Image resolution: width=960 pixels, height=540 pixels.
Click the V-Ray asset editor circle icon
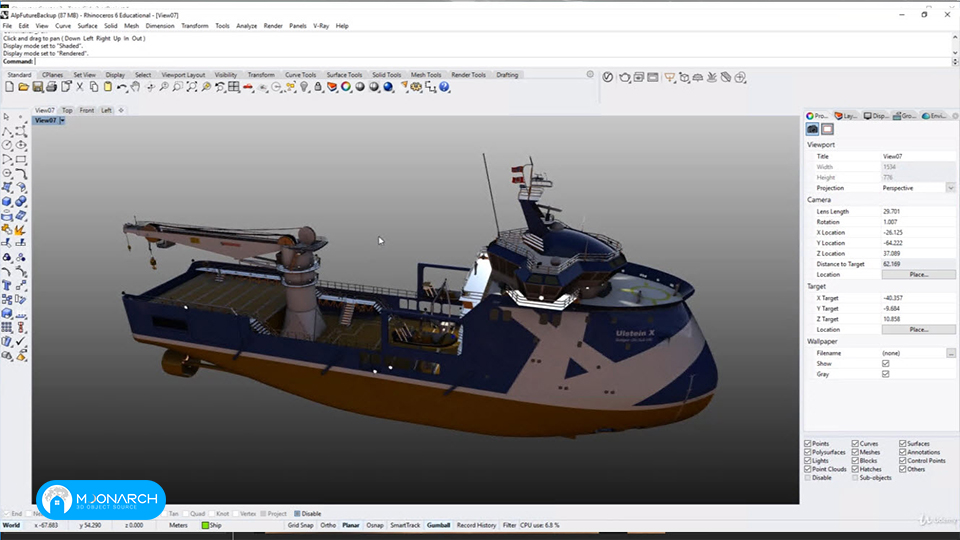point(607,77)
